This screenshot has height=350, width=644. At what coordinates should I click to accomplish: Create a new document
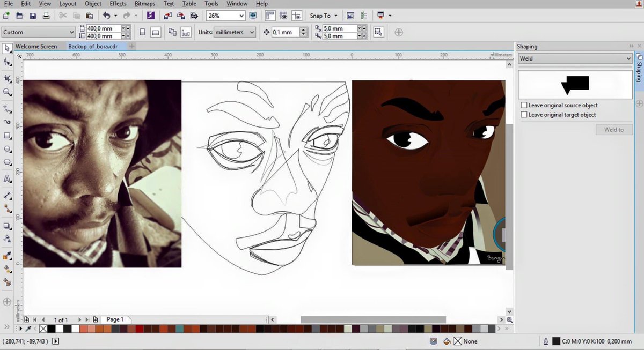[6, 16]
